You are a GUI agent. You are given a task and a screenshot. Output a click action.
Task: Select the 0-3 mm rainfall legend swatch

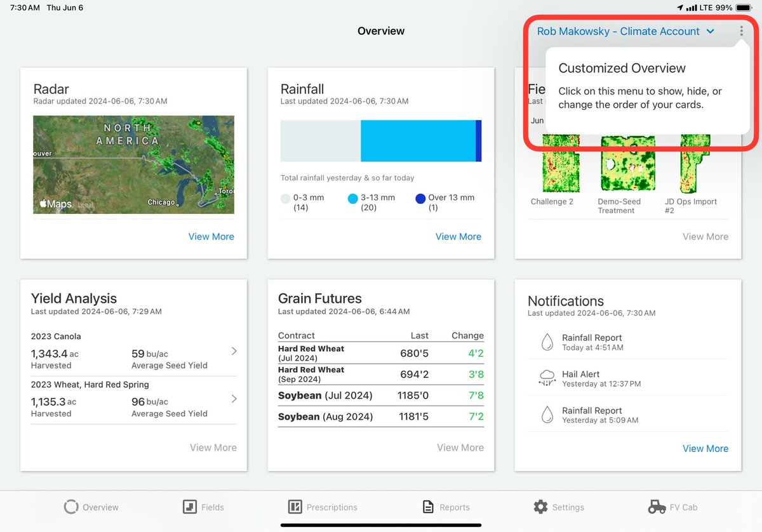pyautogui.click(x=286, y=198)
